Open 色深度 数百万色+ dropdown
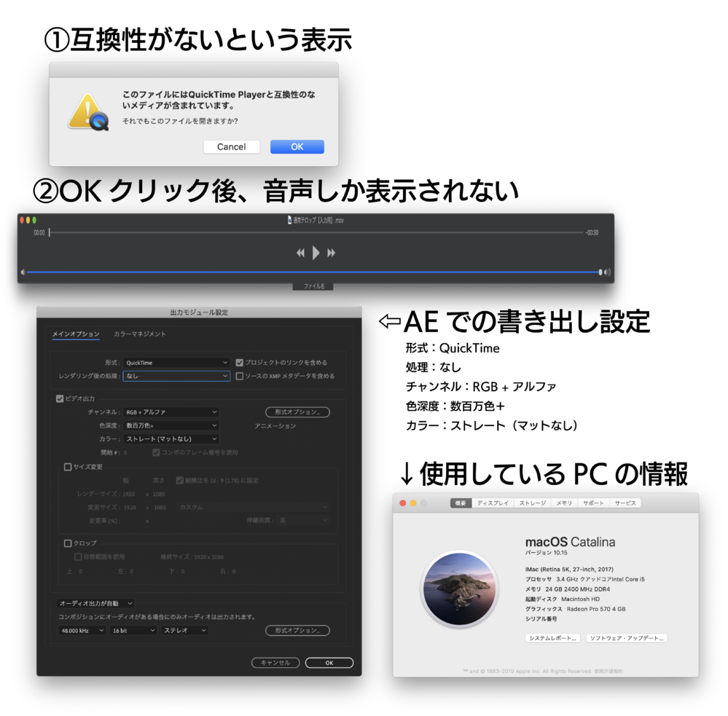 coord(171,425)
